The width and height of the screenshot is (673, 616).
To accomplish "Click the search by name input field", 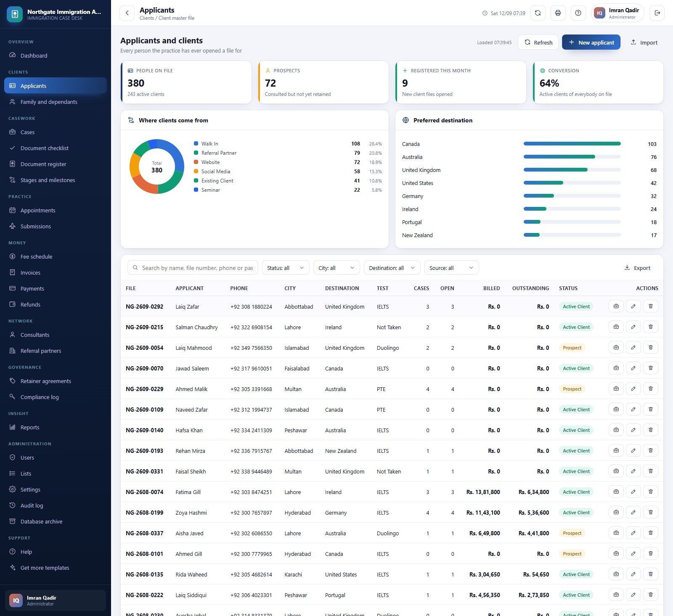I will coord(193,268).
